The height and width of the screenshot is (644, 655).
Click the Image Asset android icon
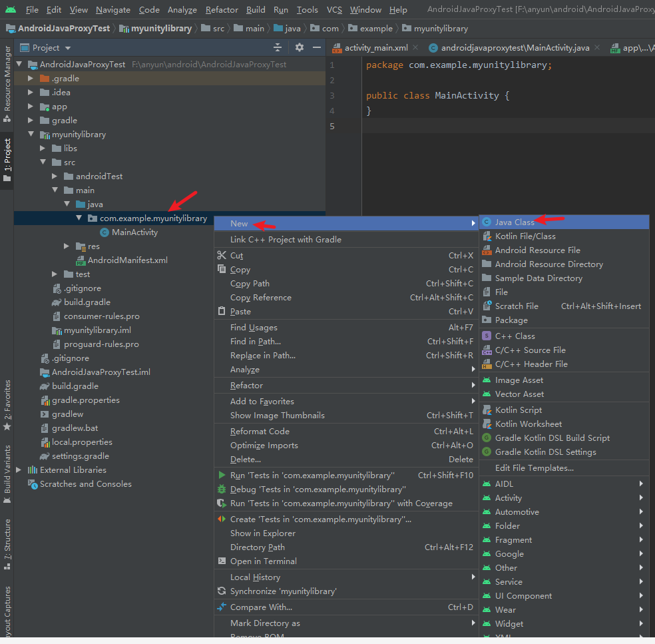[x=487, y=380]
